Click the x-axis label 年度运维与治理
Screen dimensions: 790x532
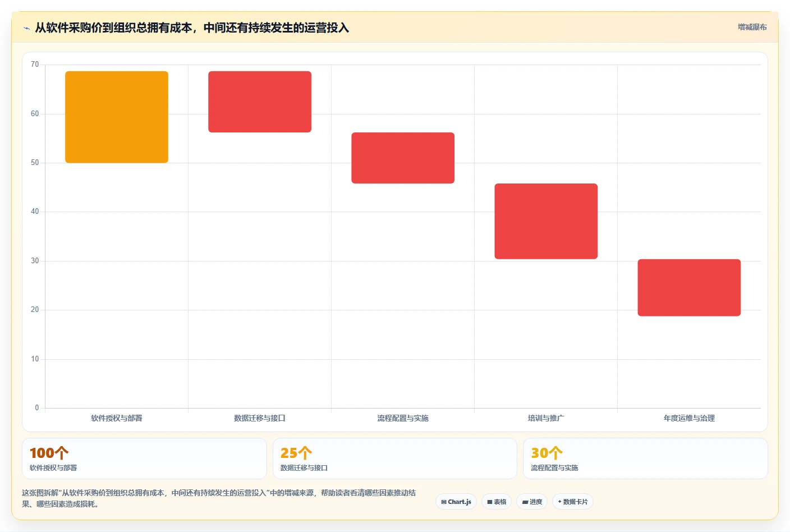point(689,418)
